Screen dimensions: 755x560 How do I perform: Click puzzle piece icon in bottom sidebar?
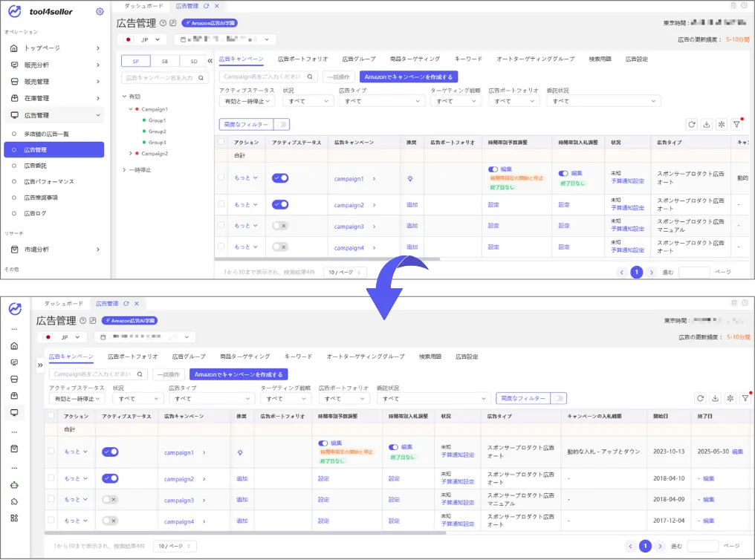(14, 501)
